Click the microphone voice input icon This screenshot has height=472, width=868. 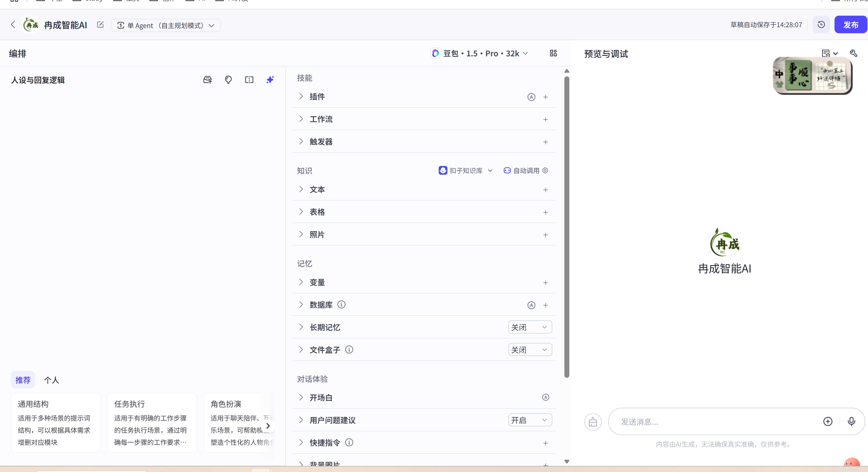coord(852,421)
